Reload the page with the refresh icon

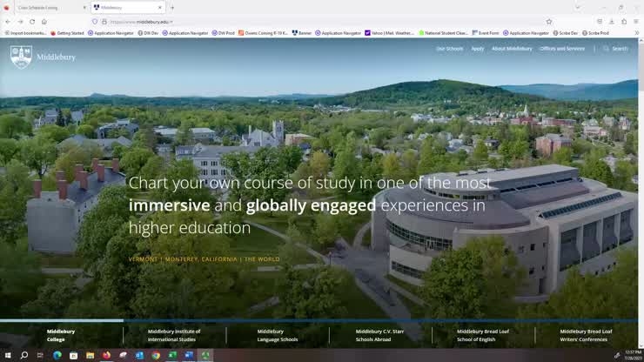32,22
